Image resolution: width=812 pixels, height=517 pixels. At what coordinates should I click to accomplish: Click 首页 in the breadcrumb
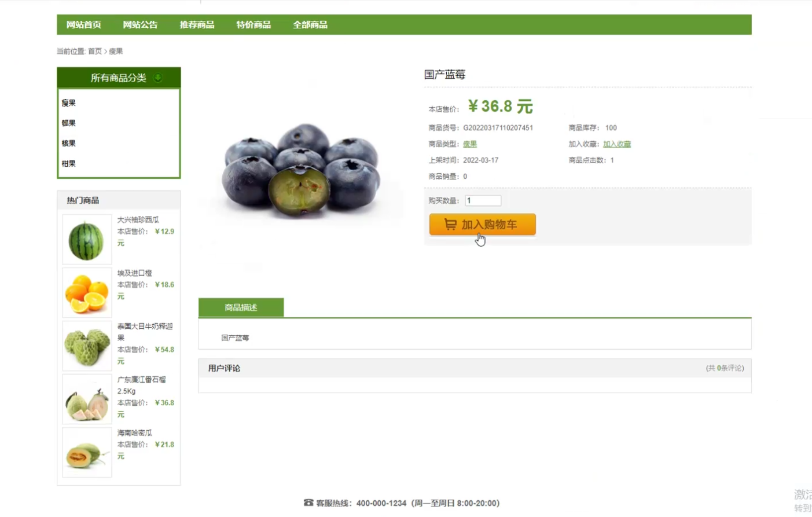click(95, 51)
